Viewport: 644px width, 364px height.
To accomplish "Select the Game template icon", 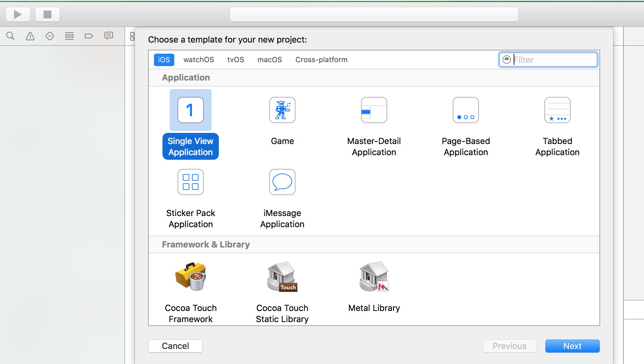I will pyautogui.click(x=282, y=110).
